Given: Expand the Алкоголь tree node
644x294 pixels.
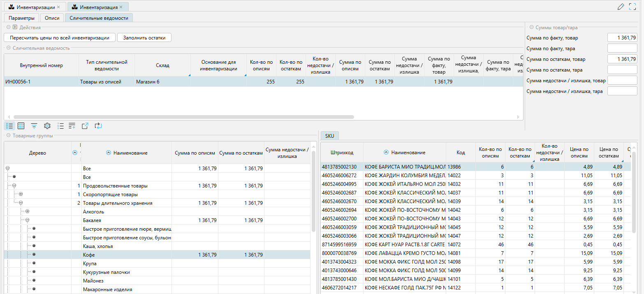Looking at the screenshot, I should point(28,212).
